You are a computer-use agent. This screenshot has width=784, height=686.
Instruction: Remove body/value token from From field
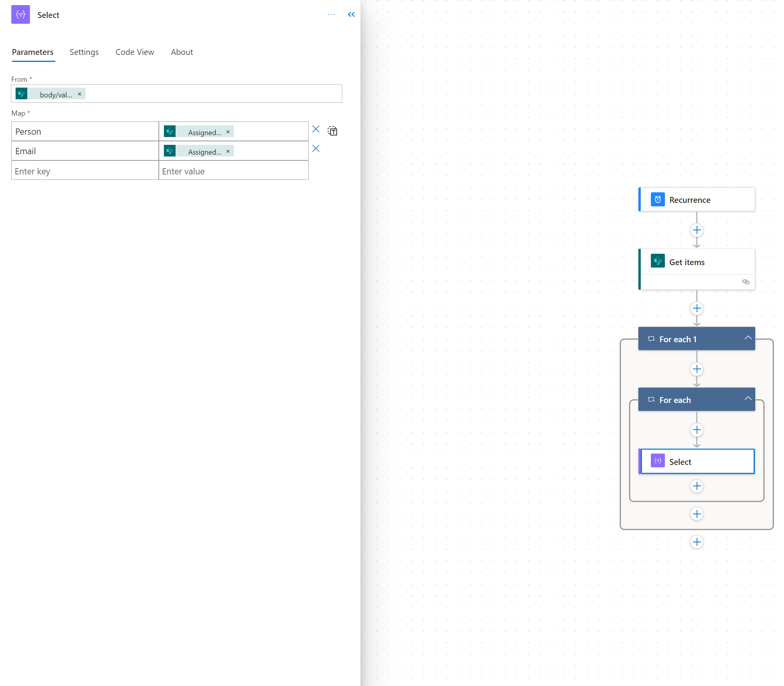80,94
